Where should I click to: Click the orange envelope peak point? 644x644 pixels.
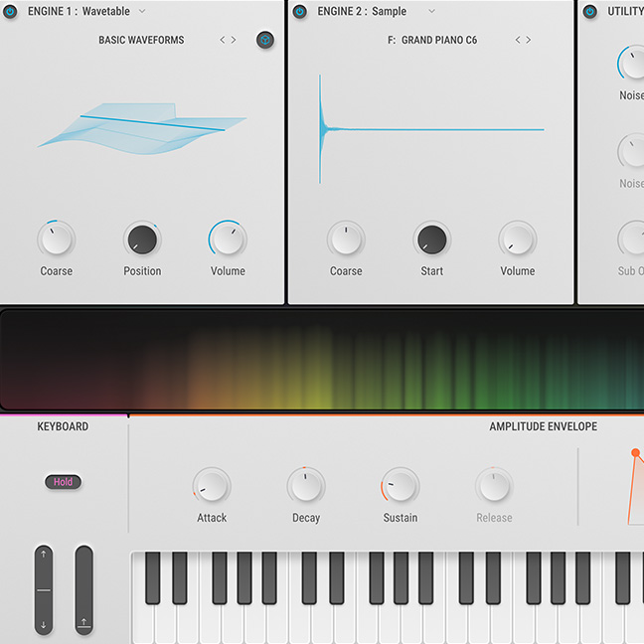tap(636, 453)
